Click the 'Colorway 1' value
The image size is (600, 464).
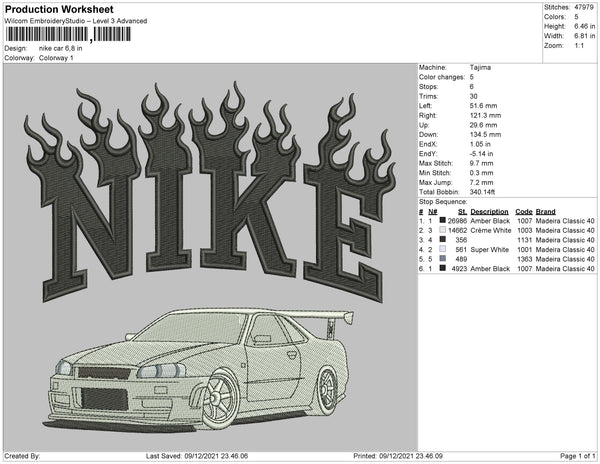coord(56,58)
